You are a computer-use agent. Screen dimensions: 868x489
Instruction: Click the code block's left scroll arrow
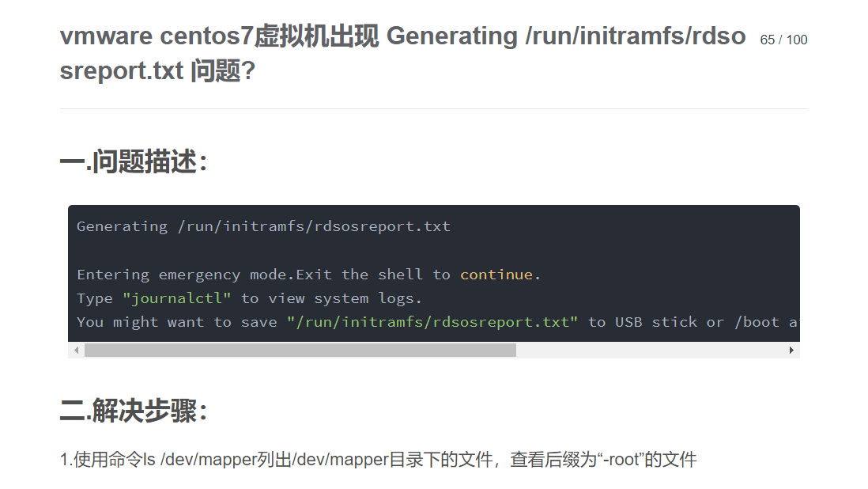(77, 350)
